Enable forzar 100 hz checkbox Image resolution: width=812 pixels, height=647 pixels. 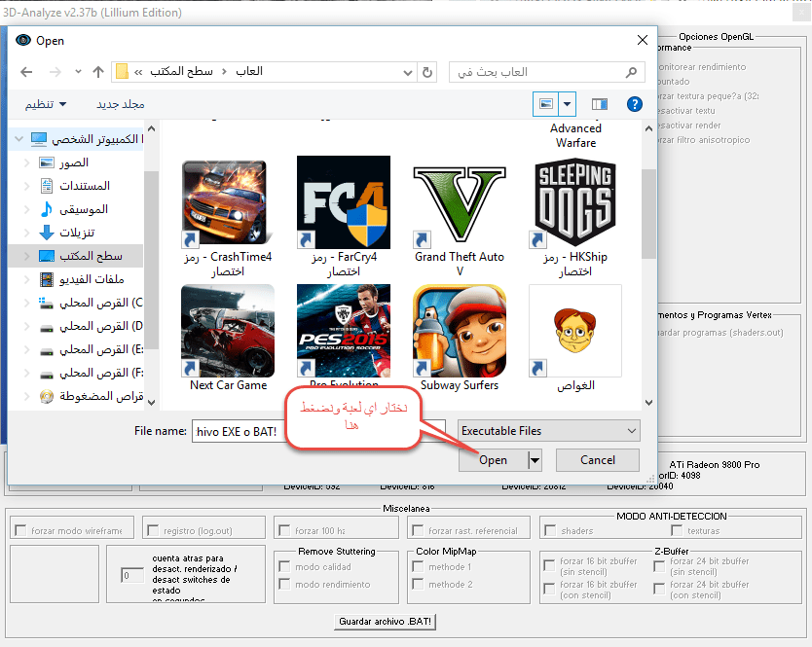[x=284, y=530]
